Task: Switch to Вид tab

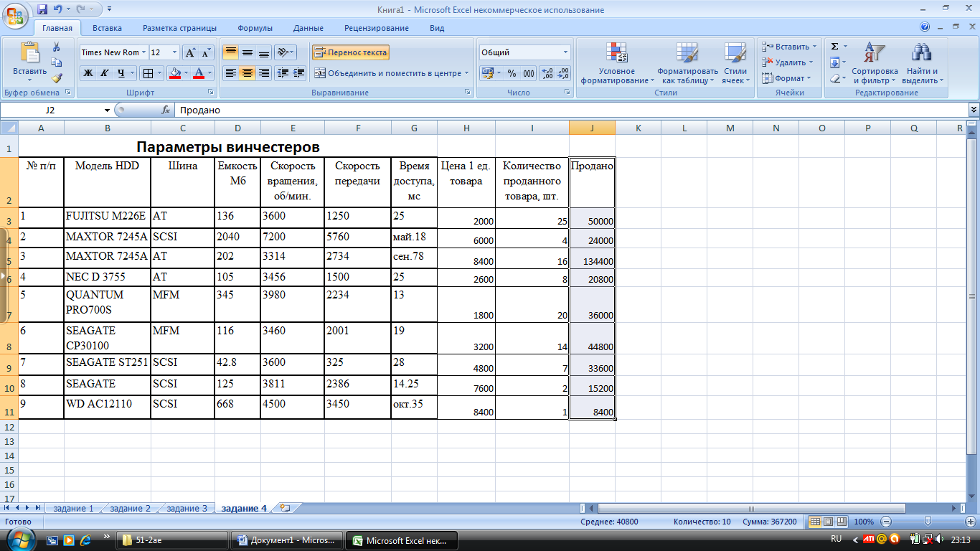Action: coord(437,28)
